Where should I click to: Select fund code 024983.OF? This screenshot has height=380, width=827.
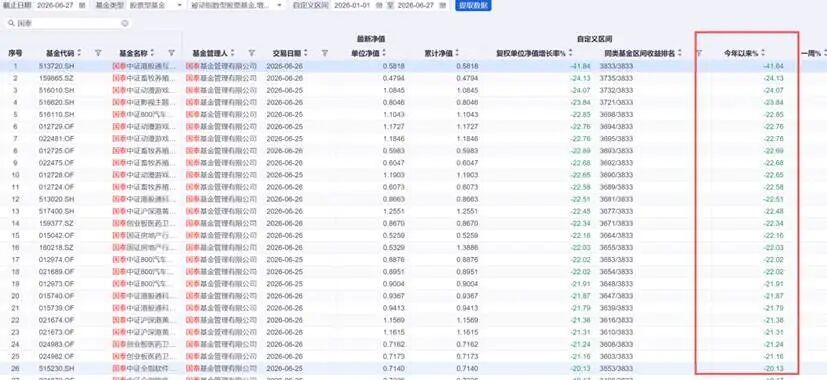tap(56, 345)
